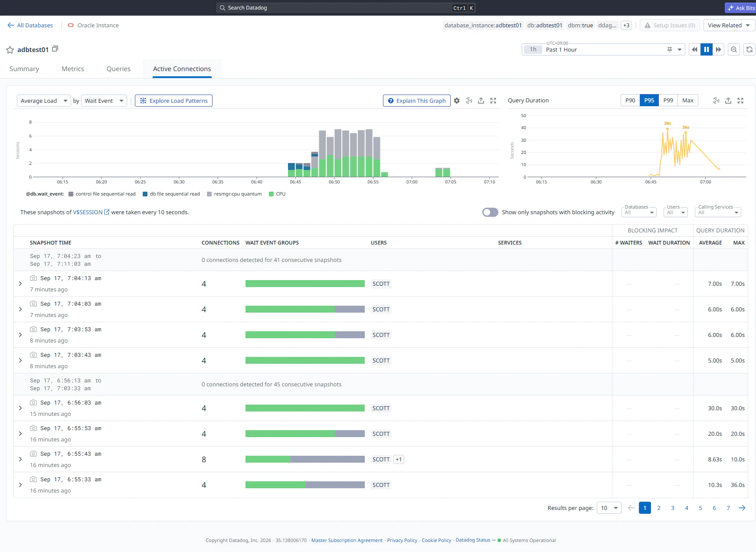This screenshot has height=552, width=756.
Task: Open the Databases filter dropdown
Action: tap(639, 212)
